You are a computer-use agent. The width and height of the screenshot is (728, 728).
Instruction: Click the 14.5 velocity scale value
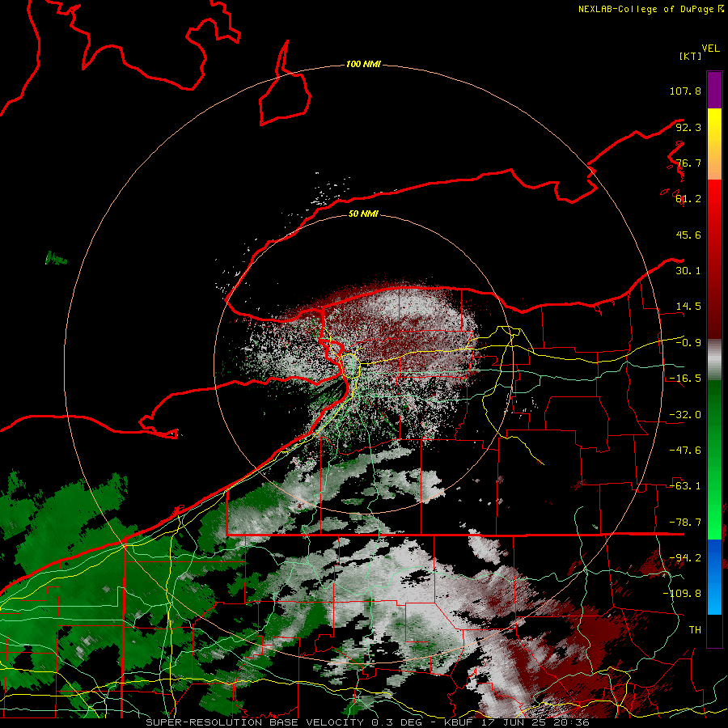pyautogui.click(x=688, y=306)
